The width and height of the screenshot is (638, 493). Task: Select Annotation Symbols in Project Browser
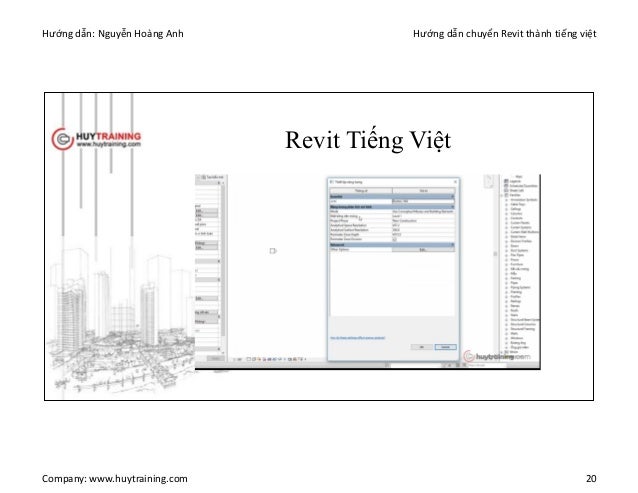coord(524,200)
